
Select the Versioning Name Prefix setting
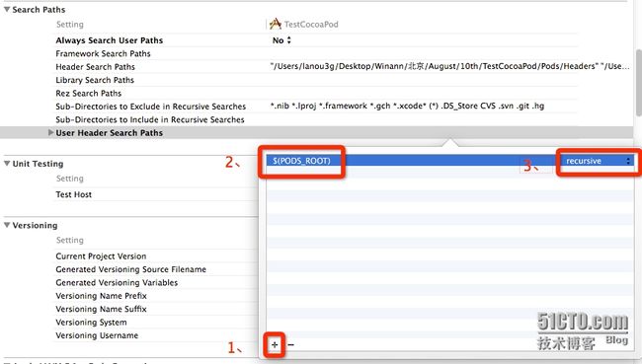pyautogui.click(x=101, y=296)
